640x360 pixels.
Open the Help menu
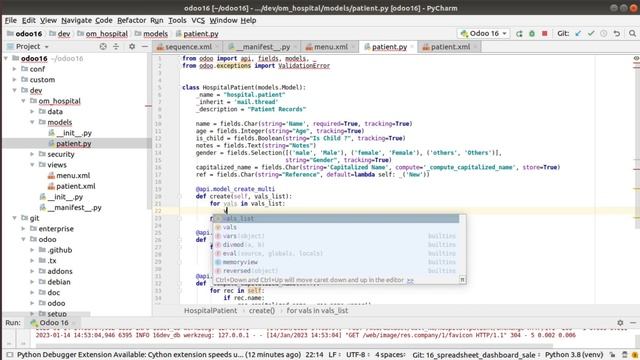point(248,20)
